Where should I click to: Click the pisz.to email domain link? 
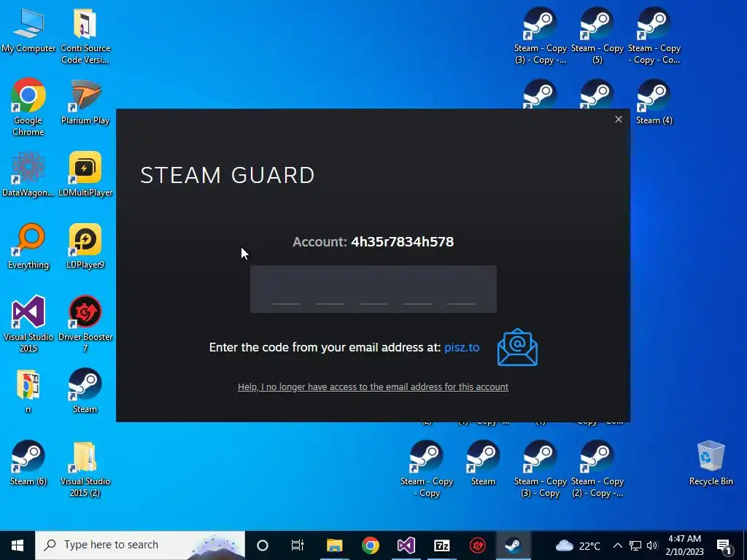pos(462,348)
